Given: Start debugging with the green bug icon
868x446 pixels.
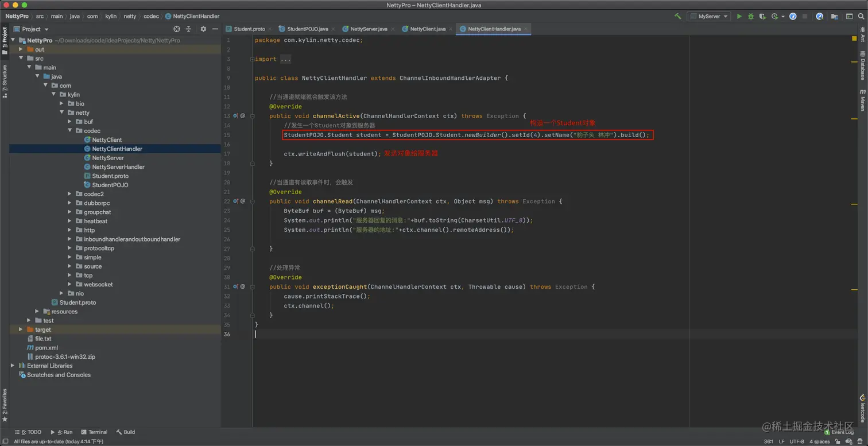Looking at the screenshot, I should pos(751,17).
